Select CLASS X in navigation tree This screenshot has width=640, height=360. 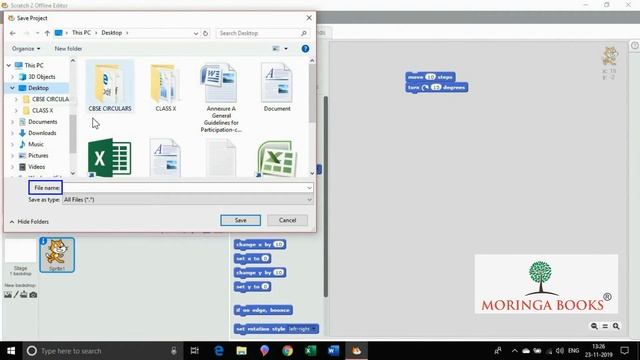[42, 111]
